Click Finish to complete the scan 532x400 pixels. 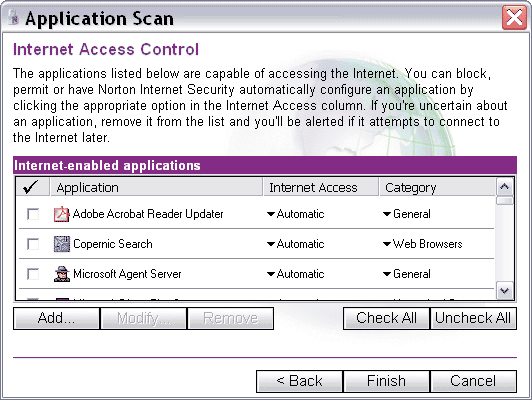pos(386,381)
